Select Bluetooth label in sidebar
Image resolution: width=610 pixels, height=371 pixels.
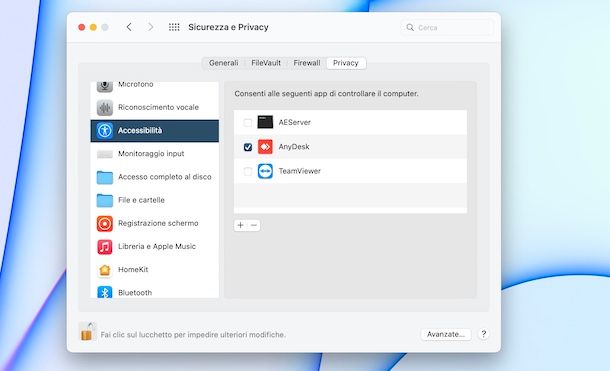(135, 293)
